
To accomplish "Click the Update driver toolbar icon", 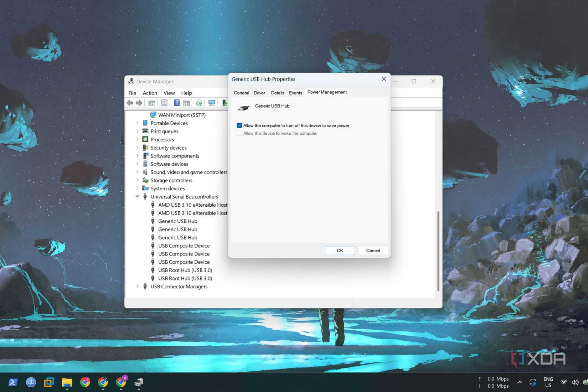I will (x=199, y=103).
